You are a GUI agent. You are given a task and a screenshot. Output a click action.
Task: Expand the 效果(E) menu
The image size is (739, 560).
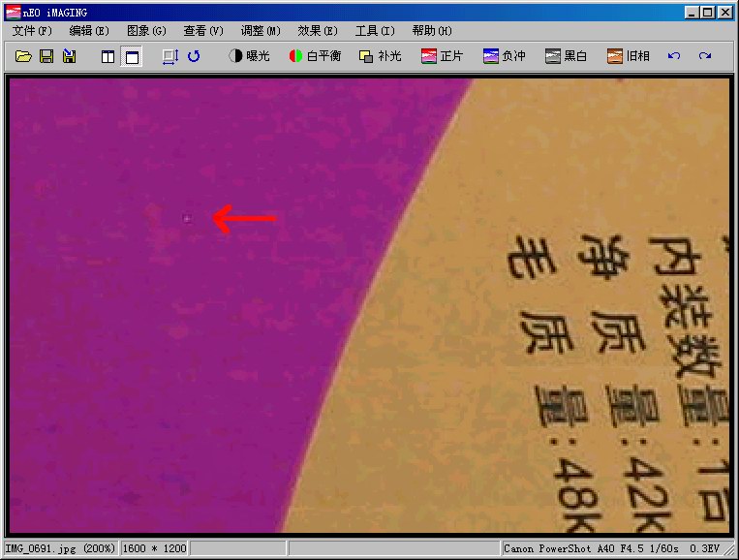317,31
